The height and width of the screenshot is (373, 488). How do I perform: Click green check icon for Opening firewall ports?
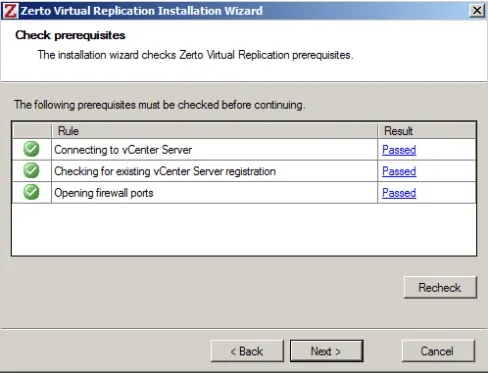click(x=31, y=192)
